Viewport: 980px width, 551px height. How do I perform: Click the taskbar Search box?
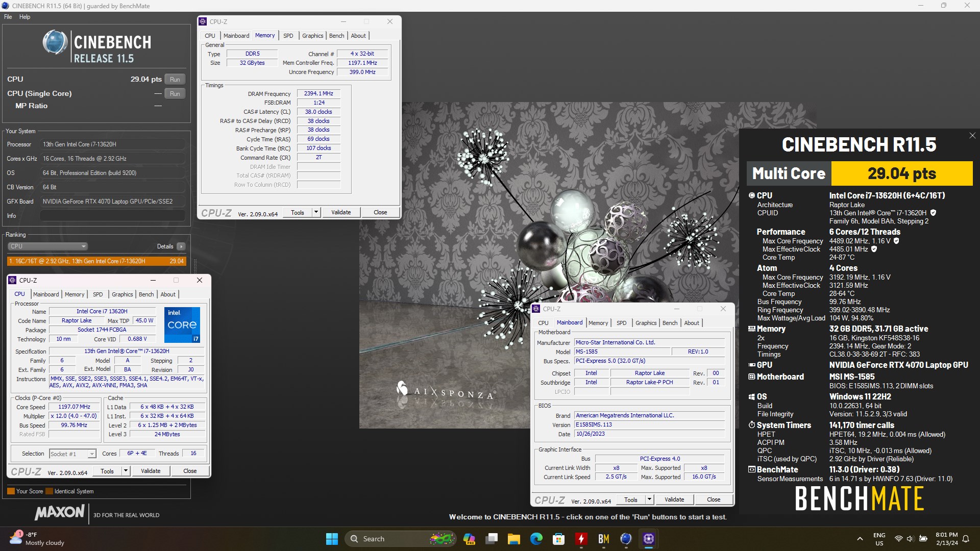coord(400,539)
